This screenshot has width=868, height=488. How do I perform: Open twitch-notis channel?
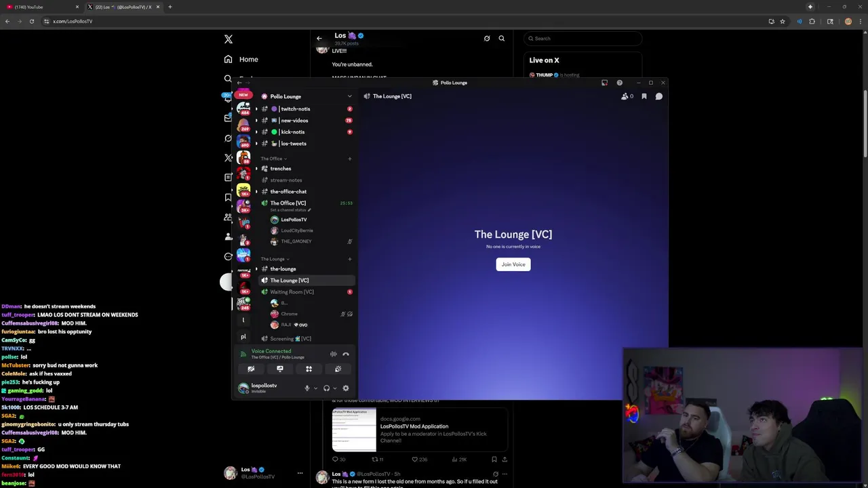[x=307, y=109]
